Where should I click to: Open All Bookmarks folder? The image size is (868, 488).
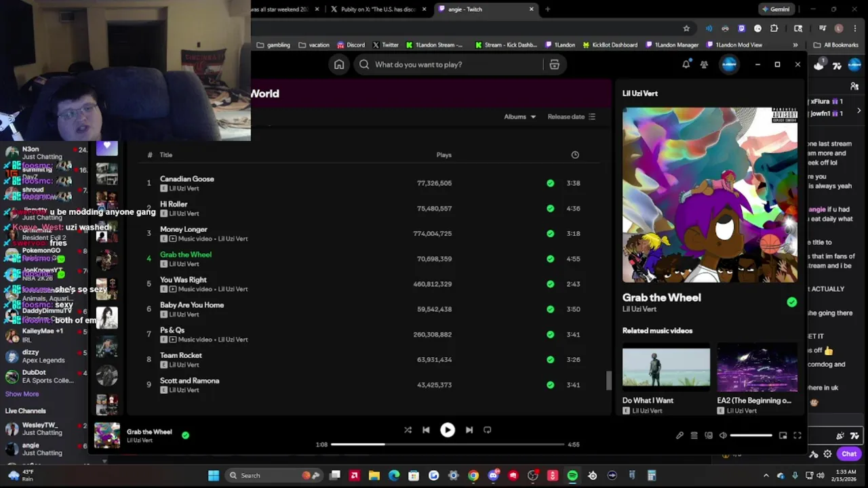836,45
